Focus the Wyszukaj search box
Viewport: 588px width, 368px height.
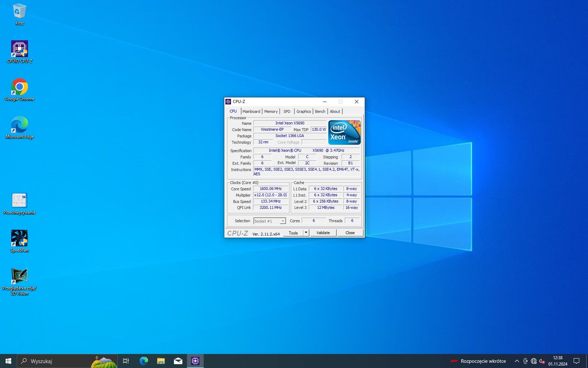coord(66,361)
